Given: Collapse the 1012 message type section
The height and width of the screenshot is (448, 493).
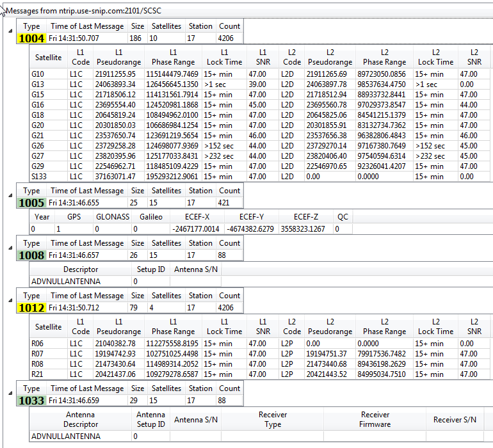Looking at the screenshot, I should pyautogui.click(x=10, y=300).
